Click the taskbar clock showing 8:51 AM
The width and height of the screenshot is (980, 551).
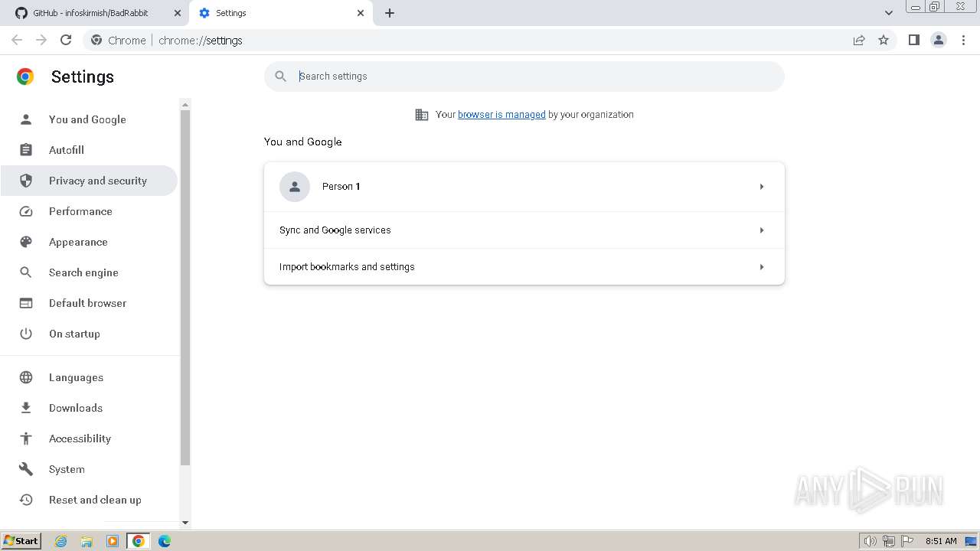(x=941, y=541)
